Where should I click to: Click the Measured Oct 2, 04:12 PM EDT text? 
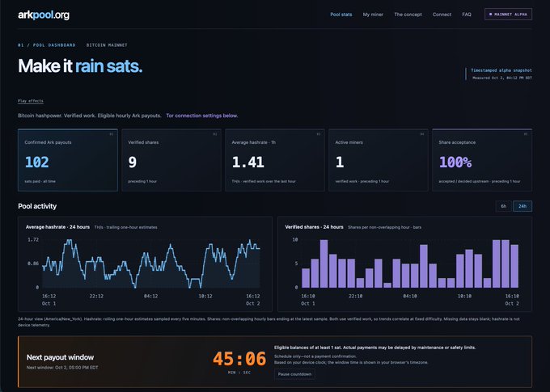502,78
